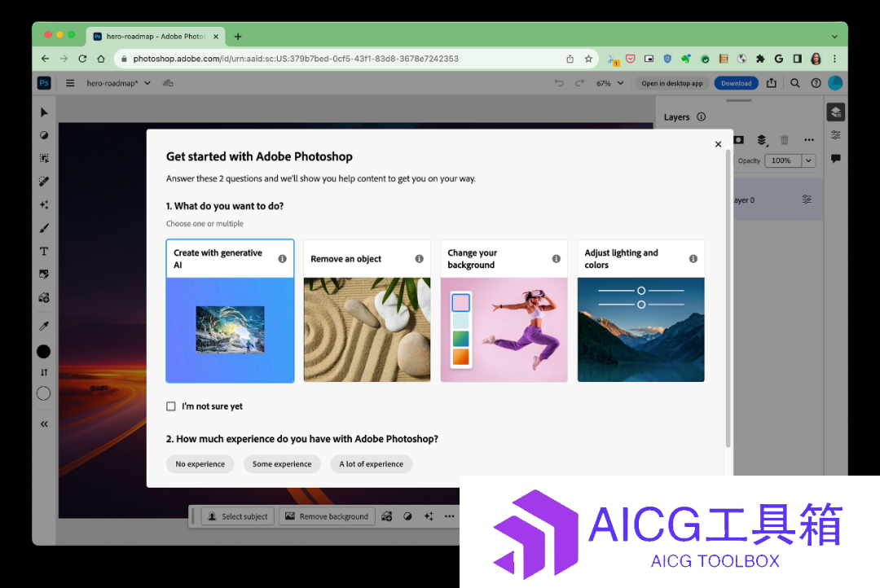Select the Change your background card

[x=504, y=311]
